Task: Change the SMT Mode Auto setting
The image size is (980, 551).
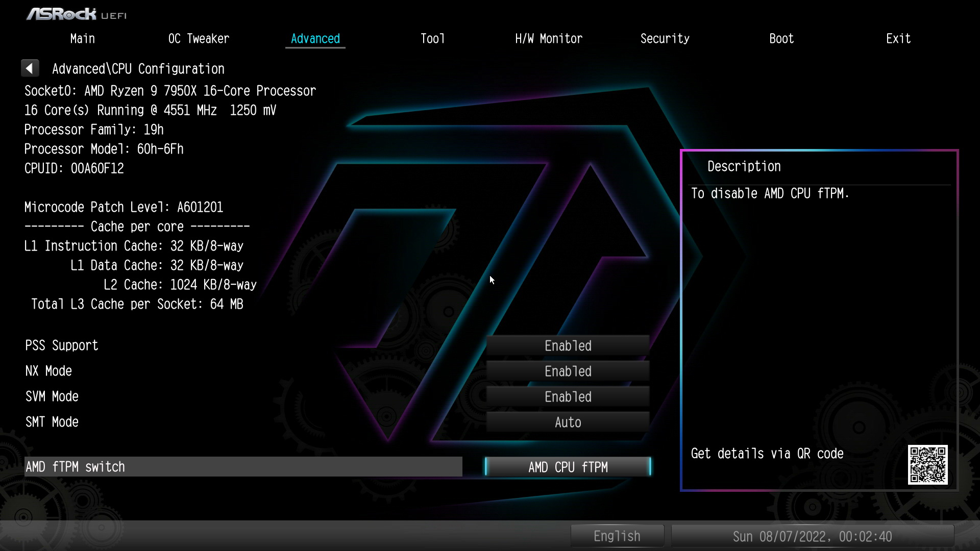Action: tap(568, 422)
